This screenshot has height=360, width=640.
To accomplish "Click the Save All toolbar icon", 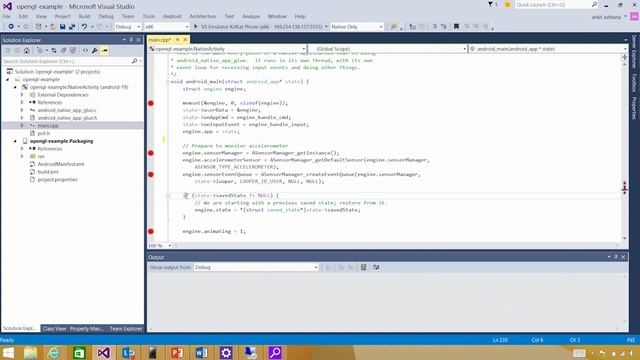I will [x=72, y=27].
